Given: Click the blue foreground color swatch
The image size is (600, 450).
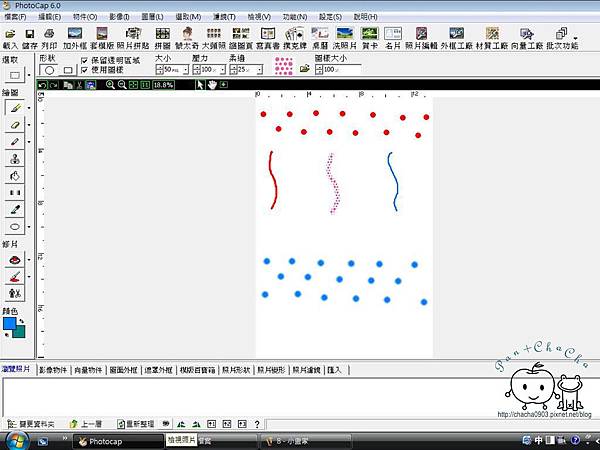Looking at the screenshot, I should (10, 324).
